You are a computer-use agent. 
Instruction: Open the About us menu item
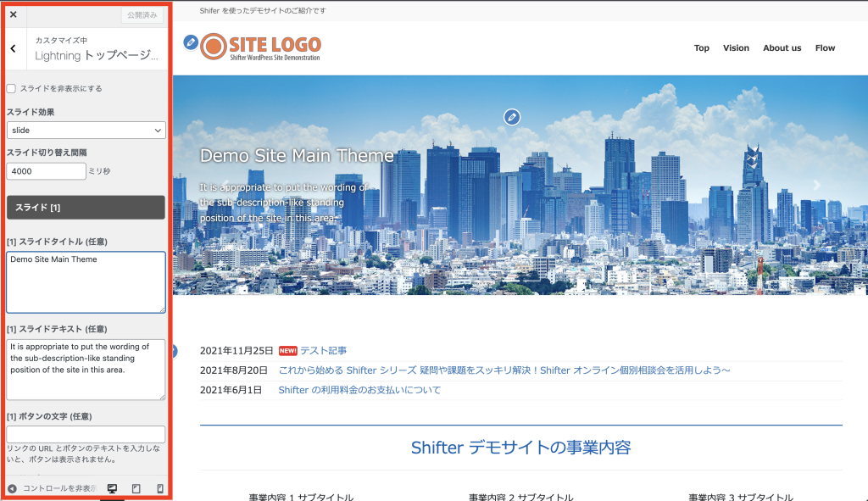pyautogui.click(x=782, y=48)
